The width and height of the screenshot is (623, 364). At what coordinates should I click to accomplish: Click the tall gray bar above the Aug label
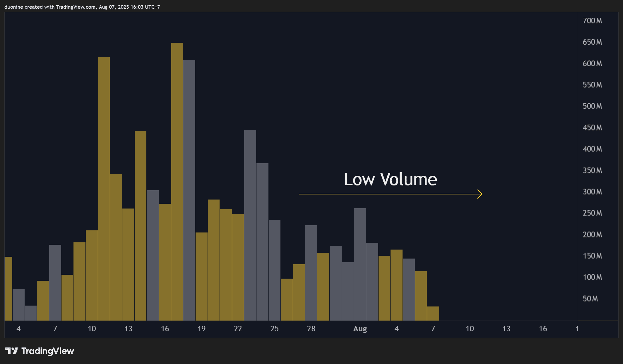[360, 264]
